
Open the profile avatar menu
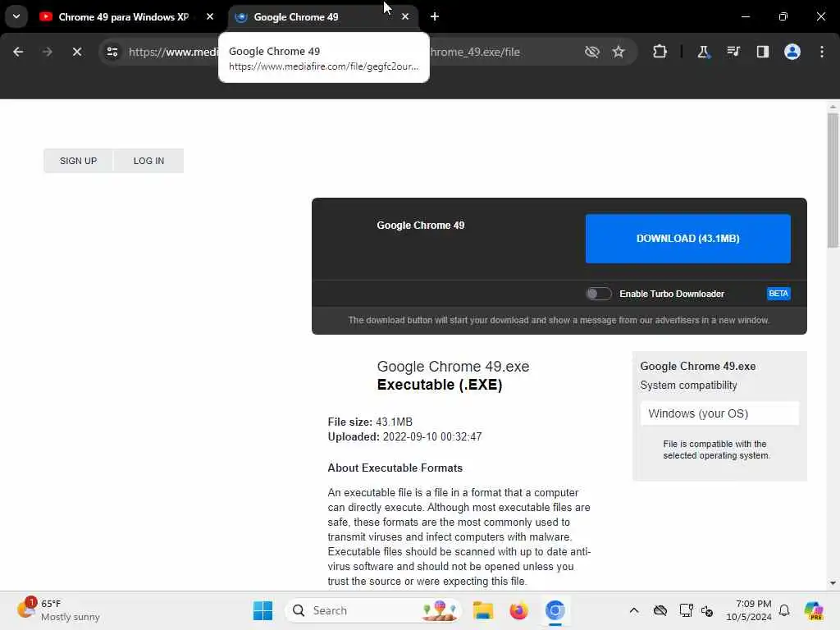click(x=792, y=52)
